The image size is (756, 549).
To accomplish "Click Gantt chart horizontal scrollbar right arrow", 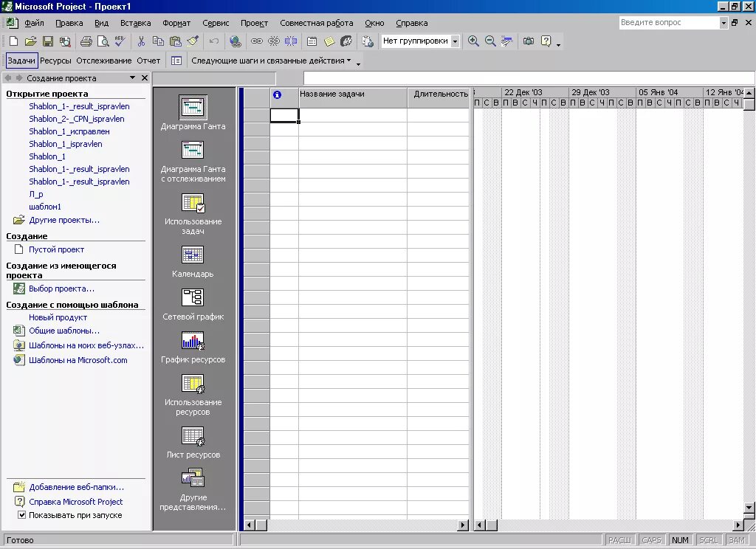I will pyautogui.click(x=738, y=525).
